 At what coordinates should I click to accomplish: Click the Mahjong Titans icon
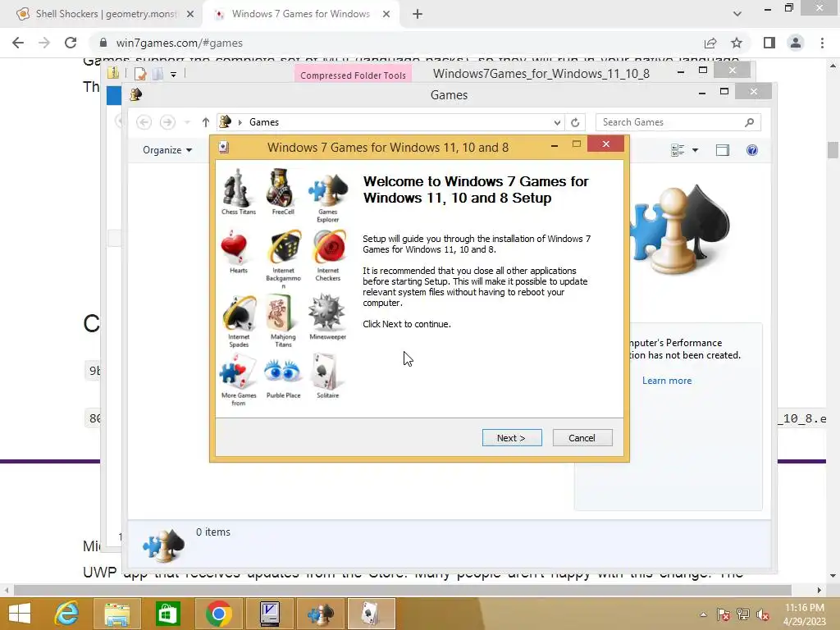tap(281, 313)
